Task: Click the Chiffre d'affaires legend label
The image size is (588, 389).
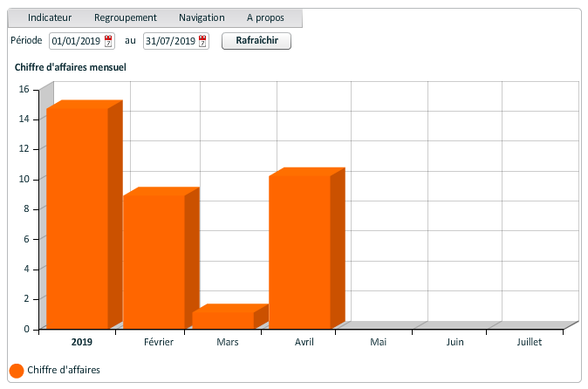Action: tap(64, 371)
